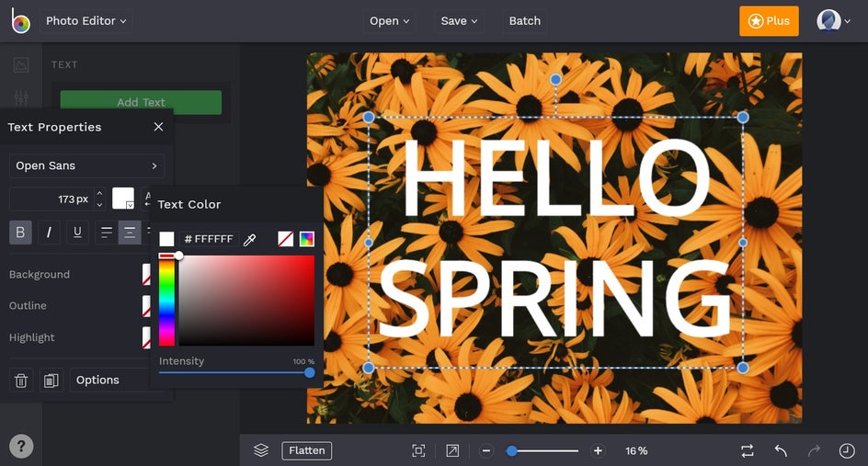
Task: Select center text alignment
Action: tap(130, 233)
